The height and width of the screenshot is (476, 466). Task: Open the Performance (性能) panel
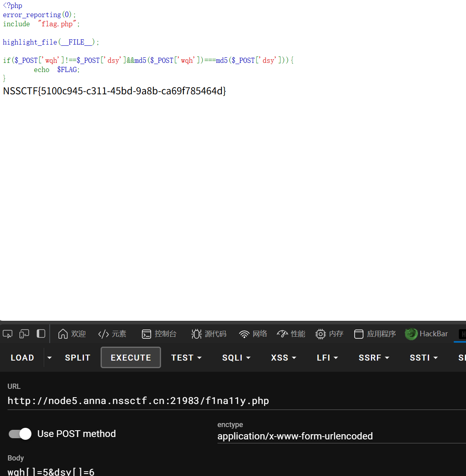point(291,334)
